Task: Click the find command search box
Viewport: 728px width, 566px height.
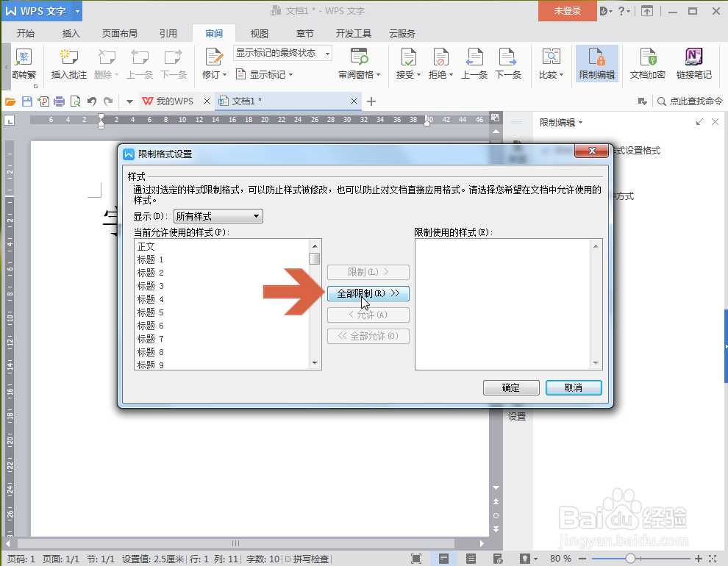Action: point(690,101)
